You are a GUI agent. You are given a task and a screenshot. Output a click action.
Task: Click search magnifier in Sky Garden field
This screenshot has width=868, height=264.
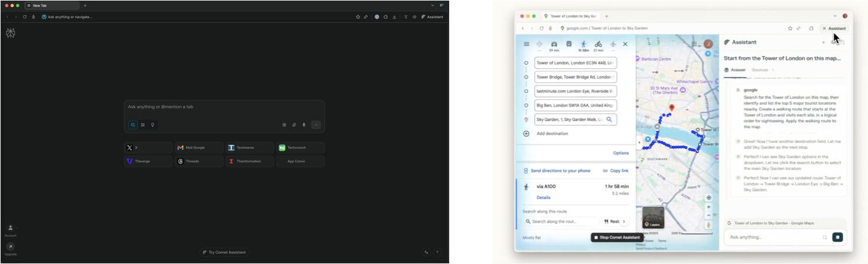[609, 119]
